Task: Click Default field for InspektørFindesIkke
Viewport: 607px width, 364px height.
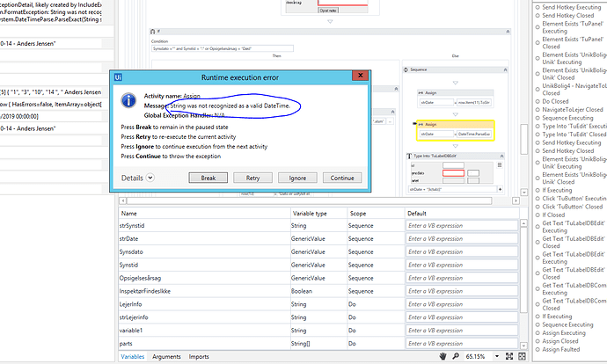Action: (462, 291)
